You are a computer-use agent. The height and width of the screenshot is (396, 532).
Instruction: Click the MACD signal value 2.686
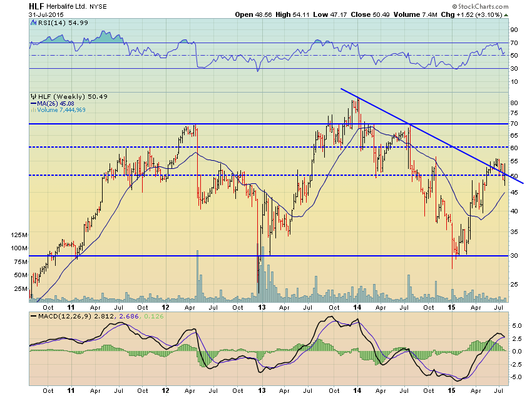128,317
